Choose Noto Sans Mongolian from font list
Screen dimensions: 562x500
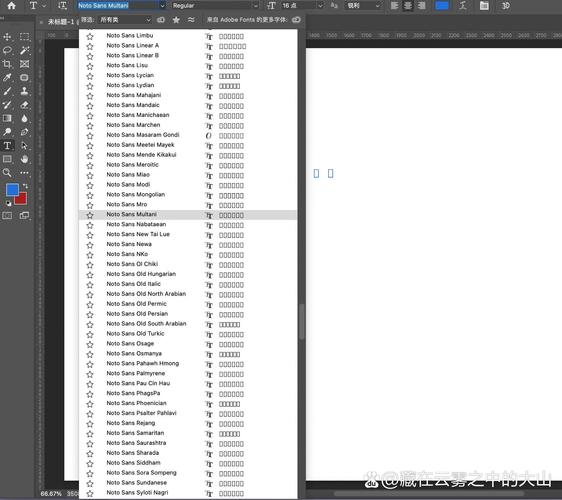click(188, 195)
